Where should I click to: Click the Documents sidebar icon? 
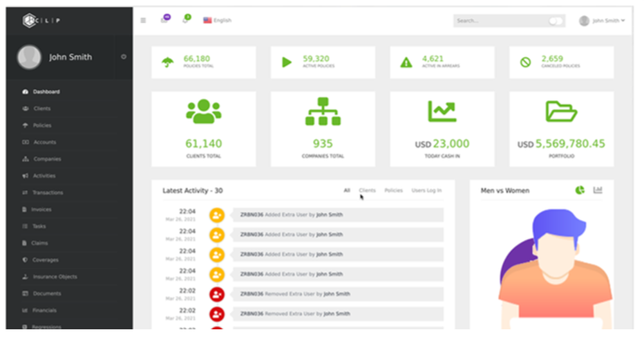[25, 293]
